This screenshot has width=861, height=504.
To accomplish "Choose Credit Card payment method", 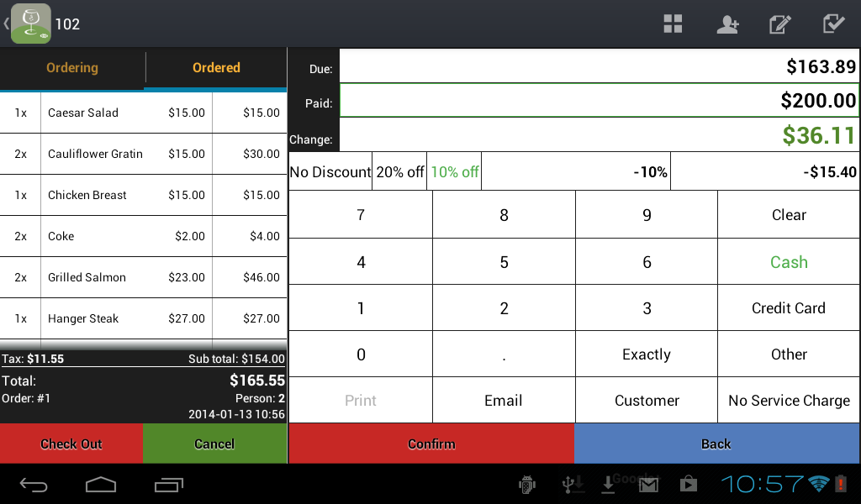I will [789, 308].
